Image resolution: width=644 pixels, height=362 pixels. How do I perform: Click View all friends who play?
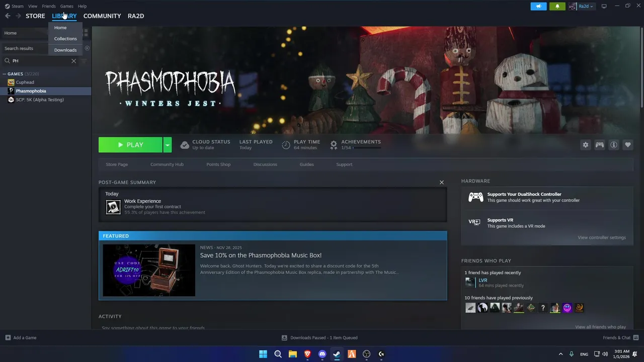point(601,327)
